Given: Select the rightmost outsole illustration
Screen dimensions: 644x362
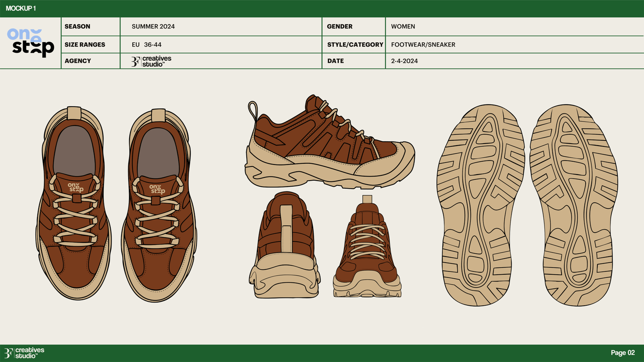Looking at the screenshot, I should pyautogui.click(x=574, y=205).
